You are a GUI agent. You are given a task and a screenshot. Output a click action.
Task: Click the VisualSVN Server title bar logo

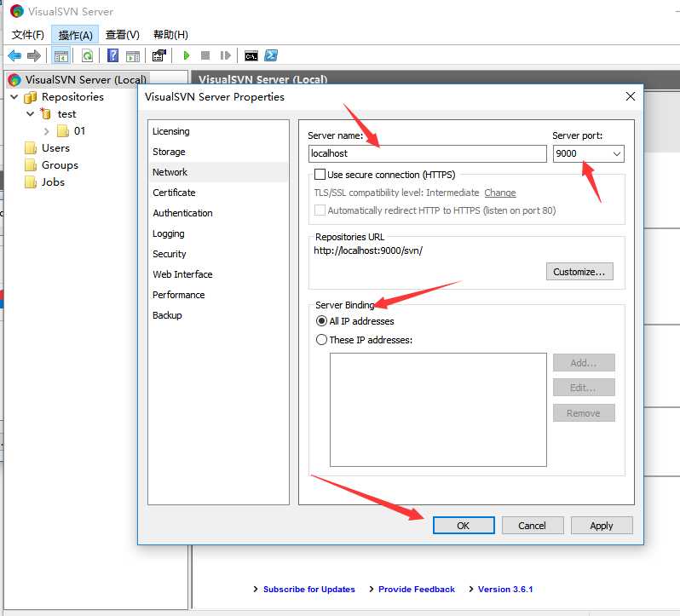17,11
